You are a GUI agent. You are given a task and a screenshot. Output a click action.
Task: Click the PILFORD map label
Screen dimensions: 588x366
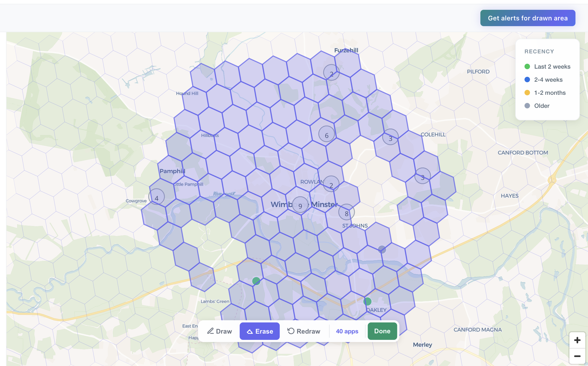pos(478,72)
